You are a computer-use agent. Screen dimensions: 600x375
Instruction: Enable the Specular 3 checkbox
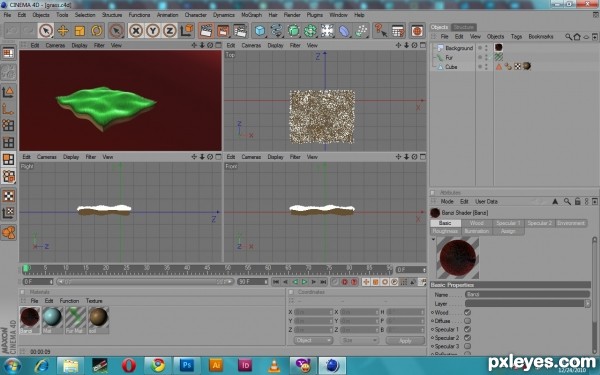coord(467,346)
